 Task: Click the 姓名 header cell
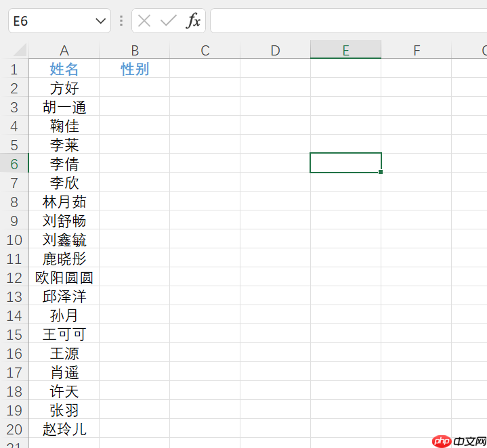[64, 68]
